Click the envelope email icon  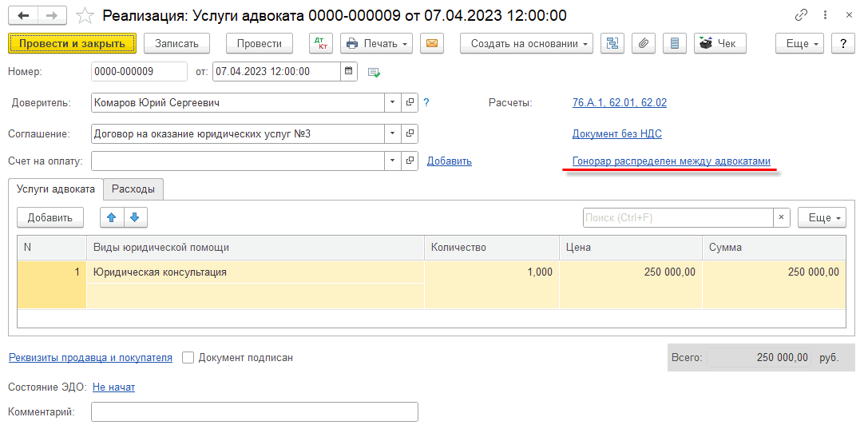(x=432, y=43)
